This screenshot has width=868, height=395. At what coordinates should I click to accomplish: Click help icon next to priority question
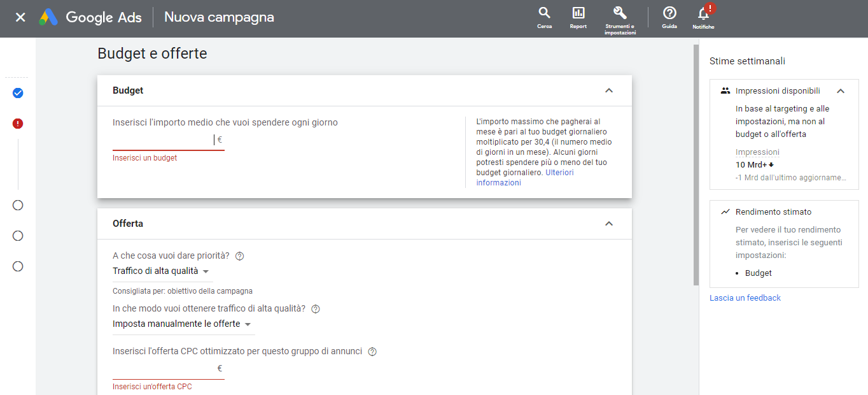coord(240,256)
